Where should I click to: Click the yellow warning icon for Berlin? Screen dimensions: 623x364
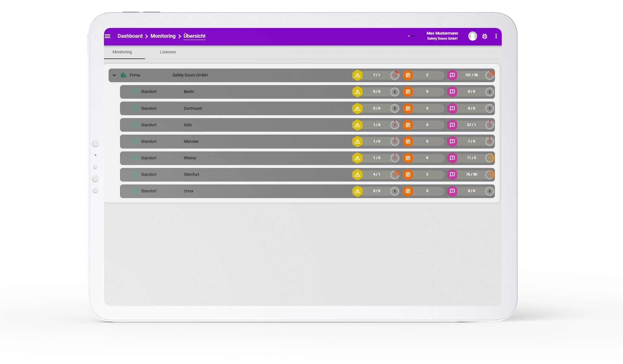357,92
